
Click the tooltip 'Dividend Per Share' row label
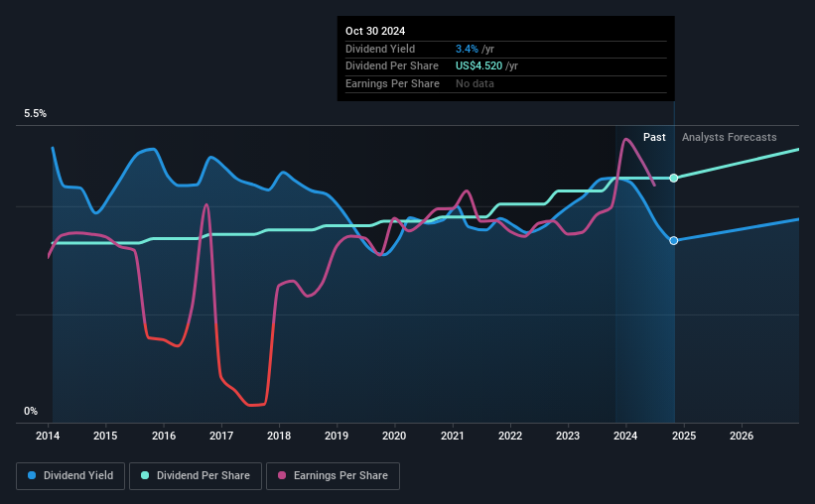(392, 66)
